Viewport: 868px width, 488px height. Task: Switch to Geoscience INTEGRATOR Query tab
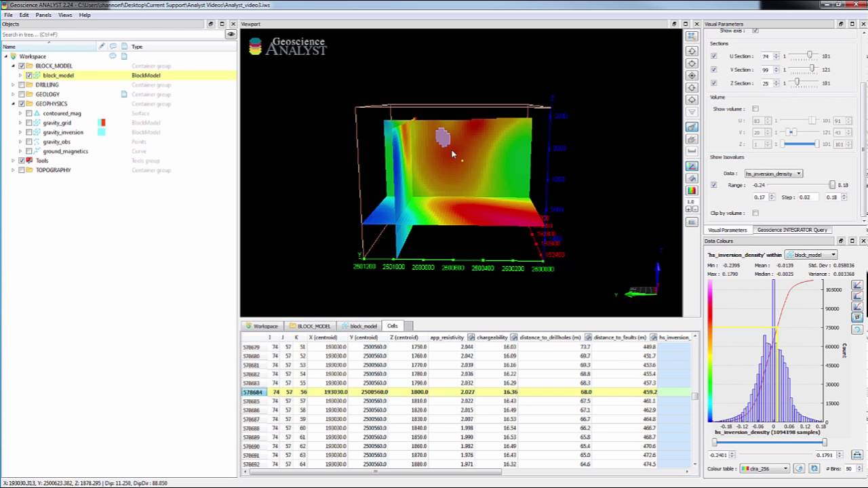(792, 230)
